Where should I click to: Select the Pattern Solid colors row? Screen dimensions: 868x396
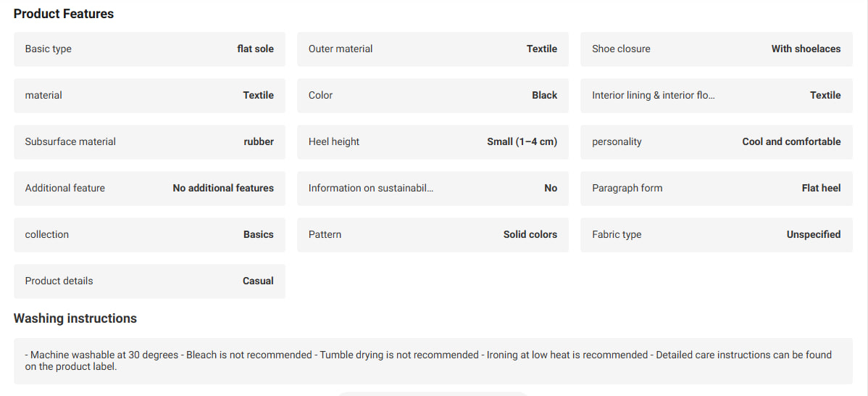pos(433,236)
